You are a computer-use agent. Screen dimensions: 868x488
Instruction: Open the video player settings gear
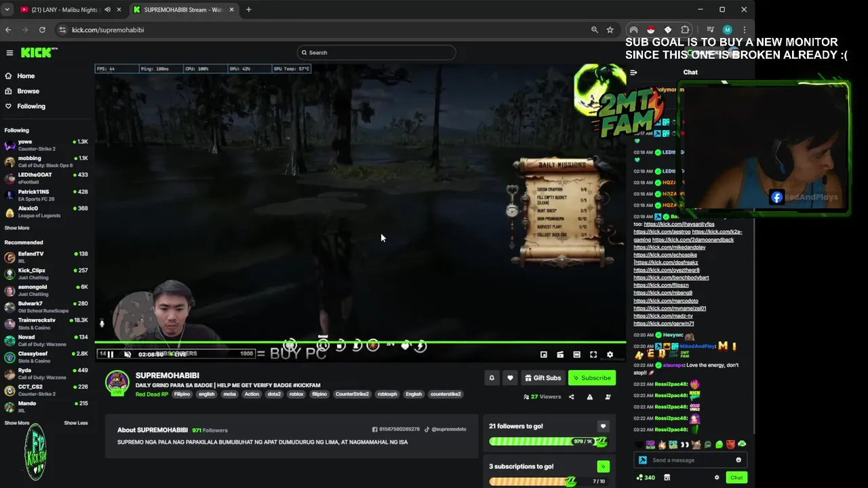click(x=610, y=354)
